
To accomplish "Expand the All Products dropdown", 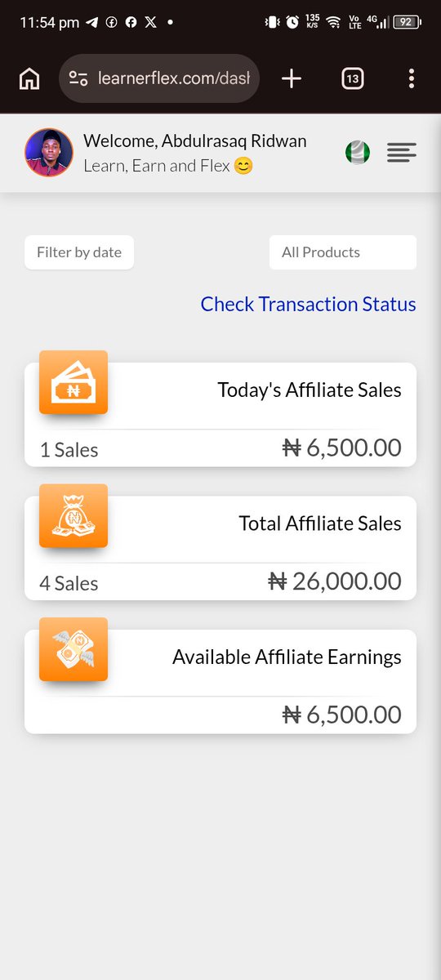I will tap(343, 252).
